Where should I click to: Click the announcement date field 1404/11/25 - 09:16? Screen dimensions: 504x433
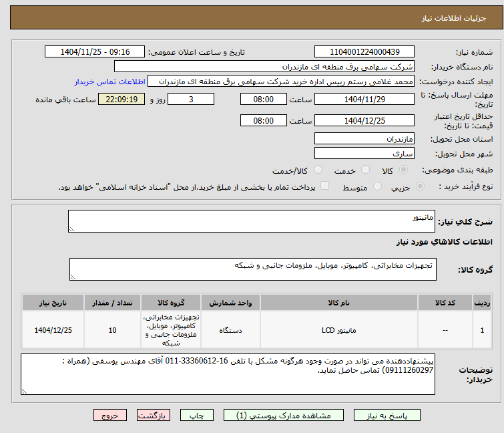[95, 52]
